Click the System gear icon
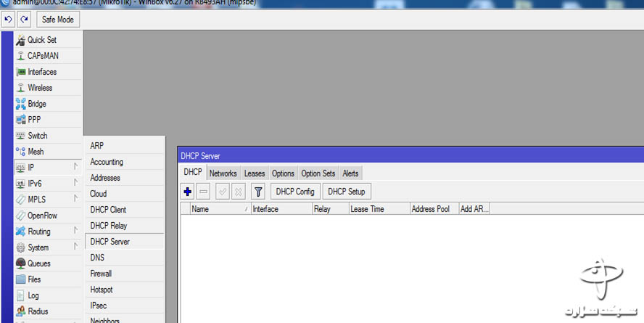Viewport: 644px width, 323px height. coord(20,248)
